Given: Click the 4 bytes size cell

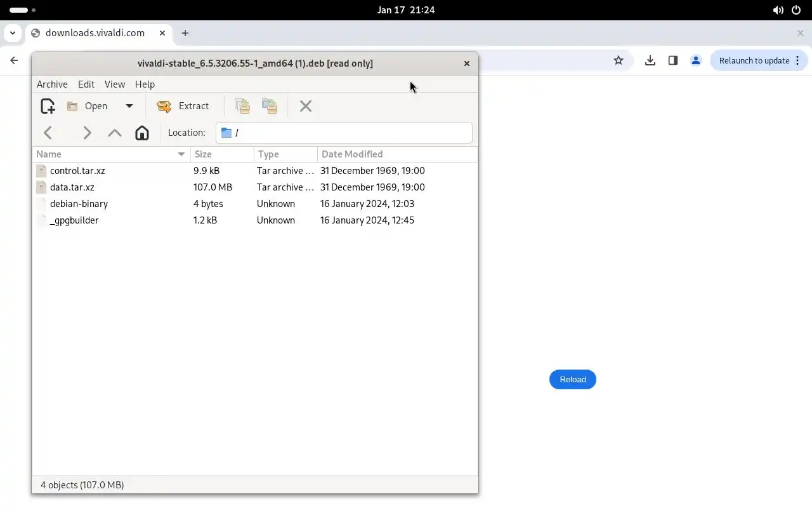Looking at the screenshot, I should point(208,204).
